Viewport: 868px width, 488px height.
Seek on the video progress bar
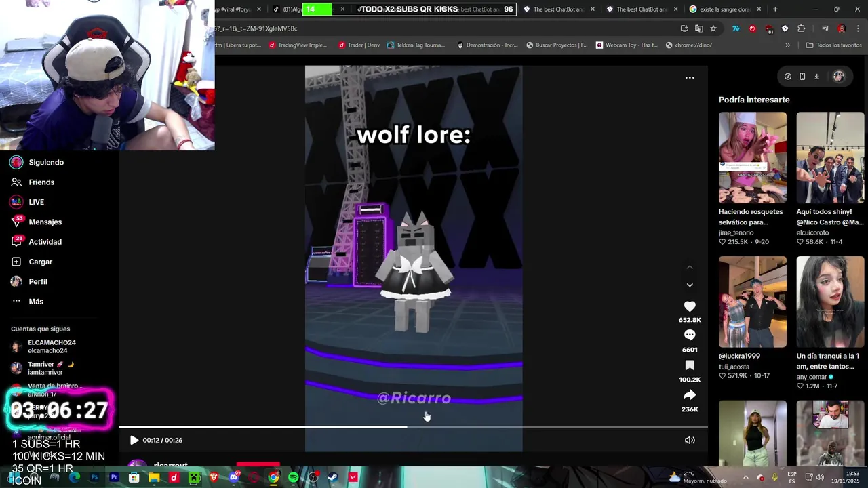click(414, 427)
